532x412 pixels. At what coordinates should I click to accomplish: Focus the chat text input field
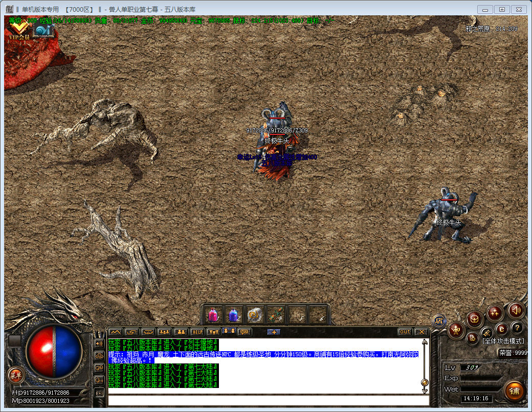[269, 400]
